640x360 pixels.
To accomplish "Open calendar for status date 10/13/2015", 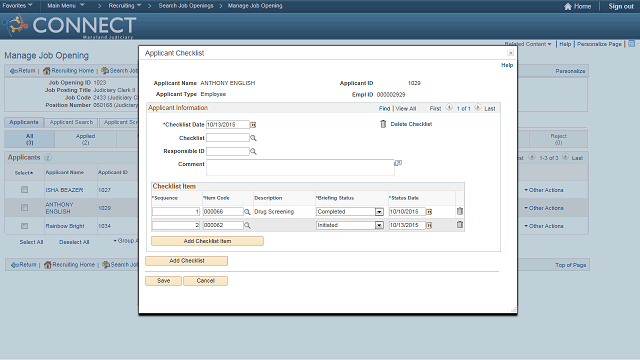I will (x=429, y=225).
